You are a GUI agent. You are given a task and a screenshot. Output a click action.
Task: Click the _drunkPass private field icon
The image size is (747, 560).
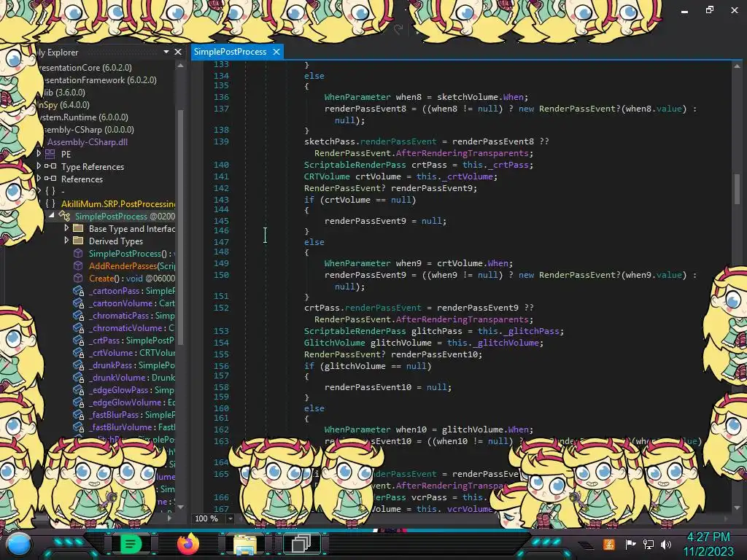[78, 365]
